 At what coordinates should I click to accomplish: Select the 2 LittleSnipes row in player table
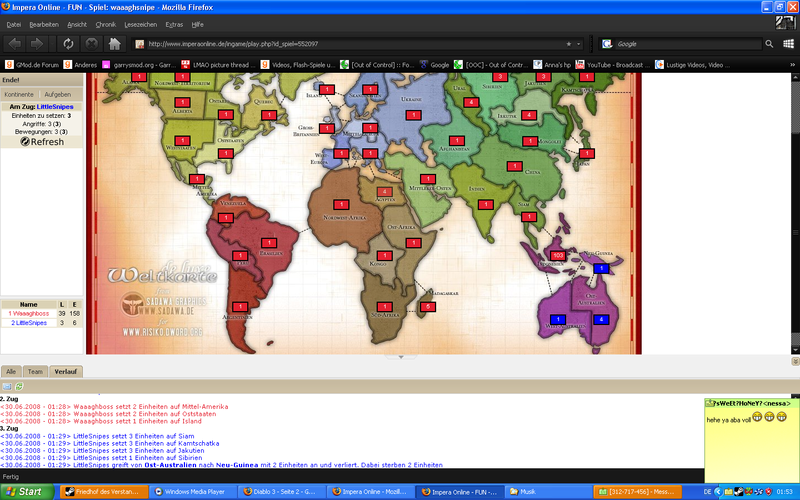pos(29,323)
